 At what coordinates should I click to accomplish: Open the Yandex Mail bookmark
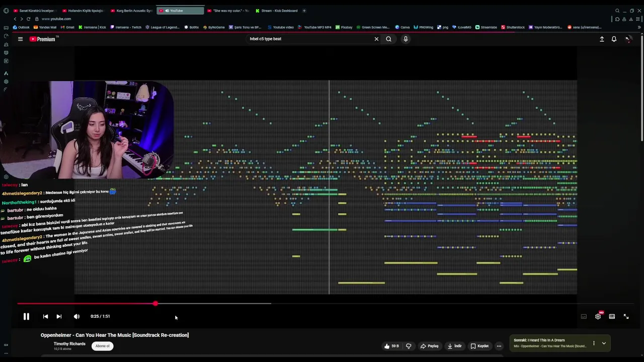click(x=45, y=27)
